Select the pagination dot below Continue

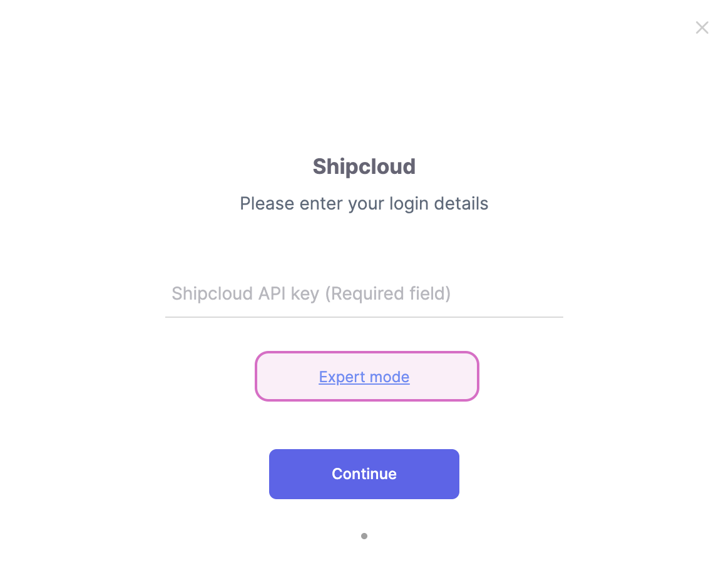364,536
